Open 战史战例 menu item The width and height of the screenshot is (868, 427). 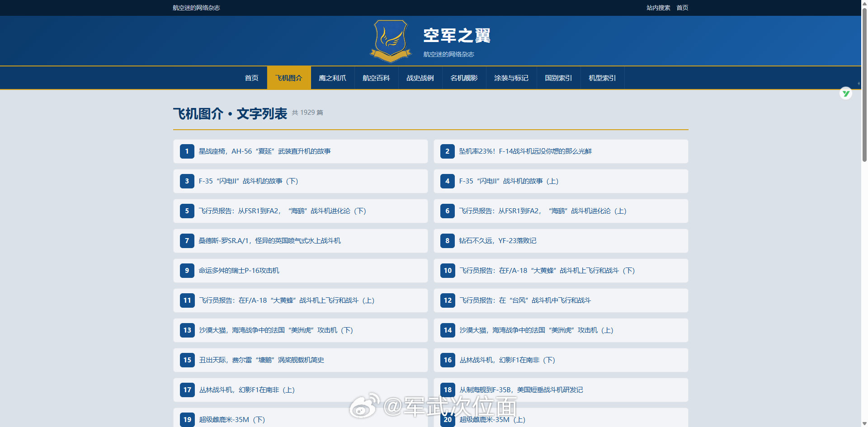pyautogui.click(x=420, y=78)
